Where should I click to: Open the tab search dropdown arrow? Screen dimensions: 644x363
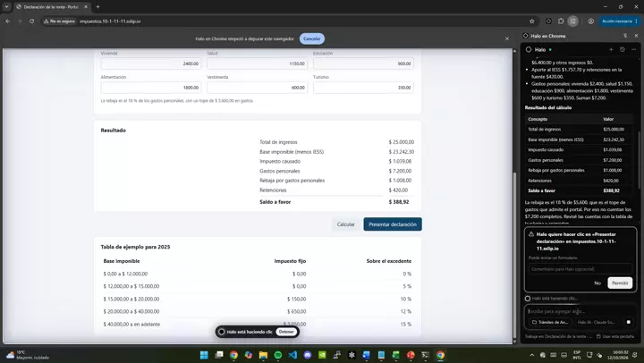6,6
